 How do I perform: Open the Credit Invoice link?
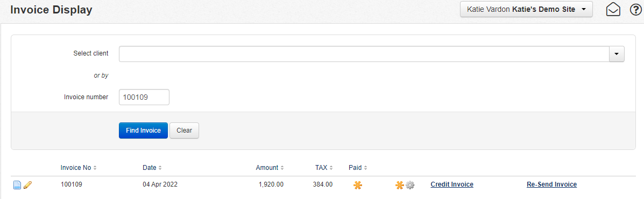pos(452,184)
